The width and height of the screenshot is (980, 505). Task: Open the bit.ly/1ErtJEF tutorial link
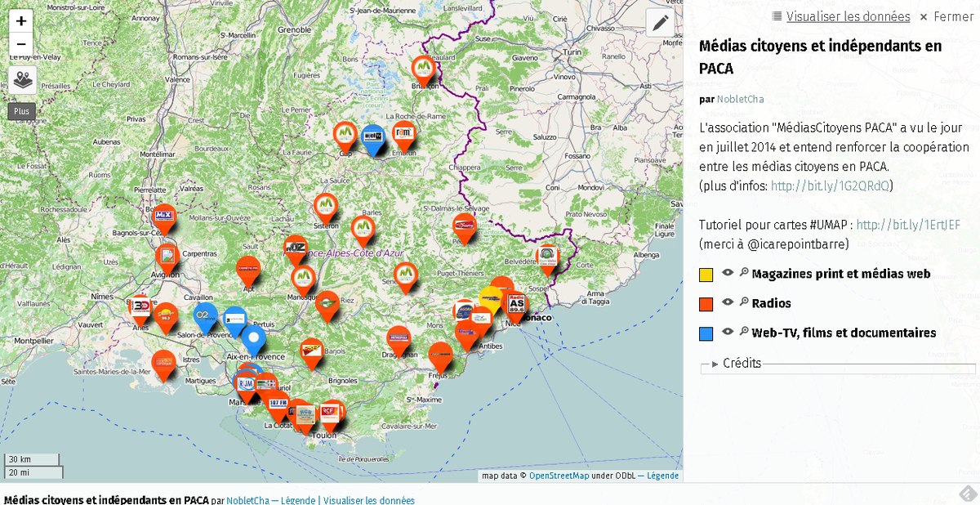tap(908, 225)
